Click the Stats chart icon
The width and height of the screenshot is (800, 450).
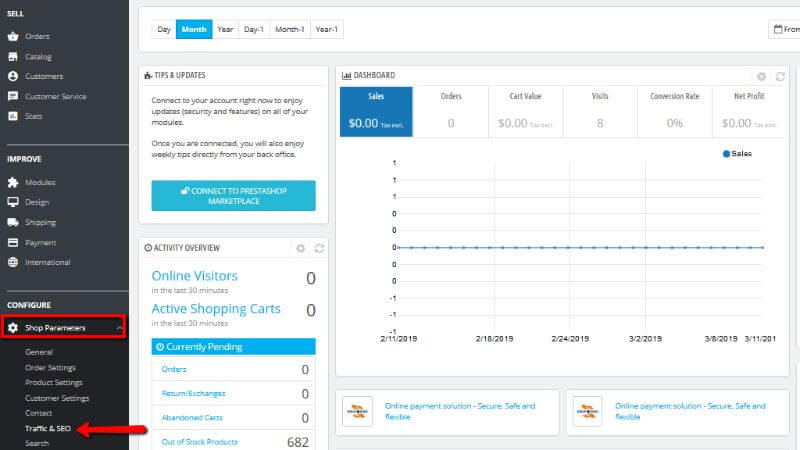click(13, 116)
